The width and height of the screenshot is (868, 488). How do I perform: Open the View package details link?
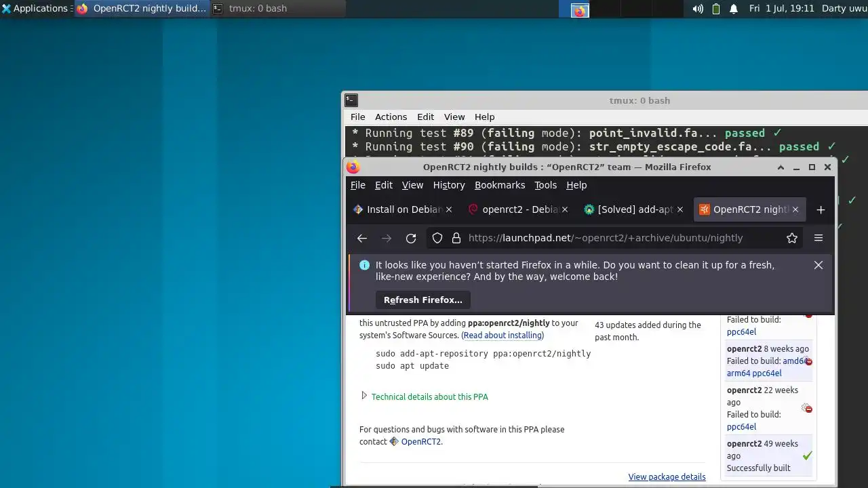coord(667,477)
